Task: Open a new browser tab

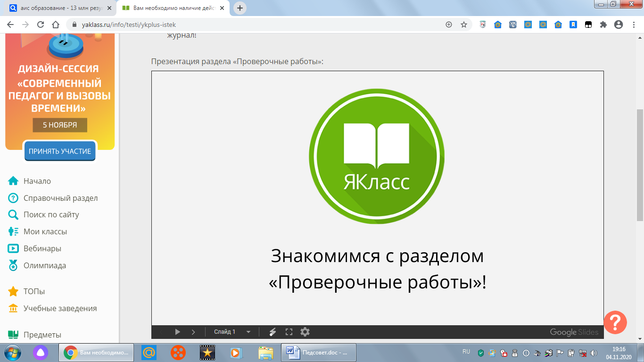Action: click(x=240, y=8)
